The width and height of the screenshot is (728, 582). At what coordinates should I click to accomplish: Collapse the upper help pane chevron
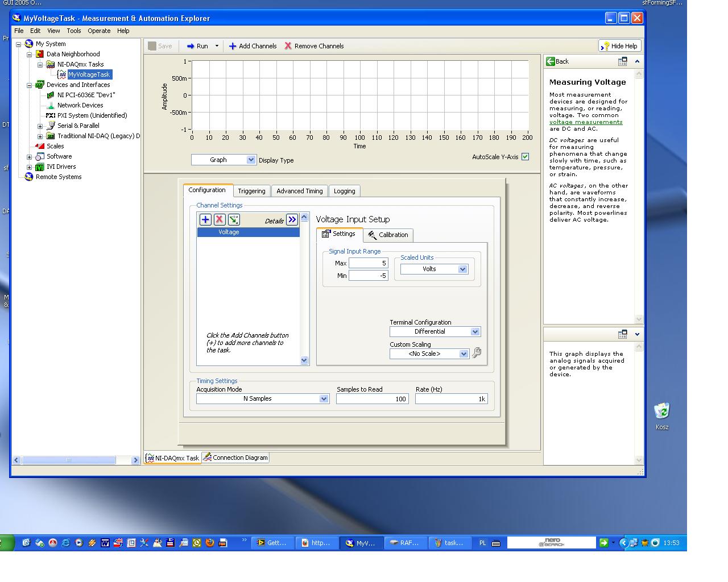[x=637, y=61]
